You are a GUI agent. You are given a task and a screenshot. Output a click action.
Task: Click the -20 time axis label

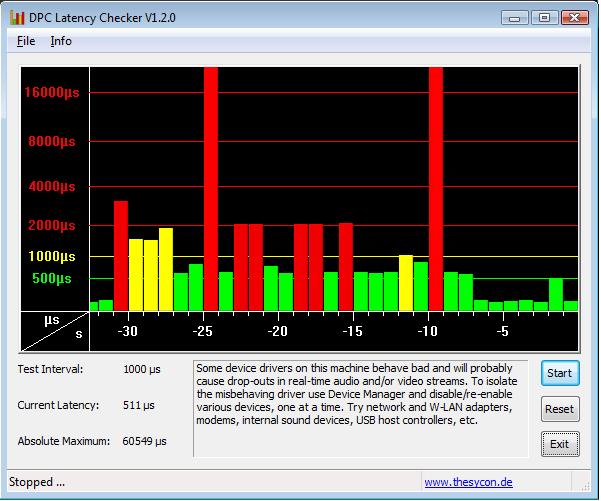[278, 331]
